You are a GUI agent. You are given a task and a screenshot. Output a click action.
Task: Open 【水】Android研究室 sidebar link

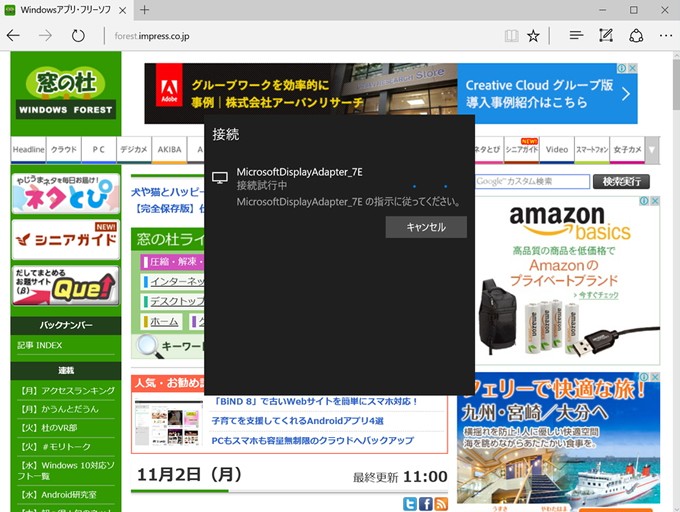tap(57, 494)
